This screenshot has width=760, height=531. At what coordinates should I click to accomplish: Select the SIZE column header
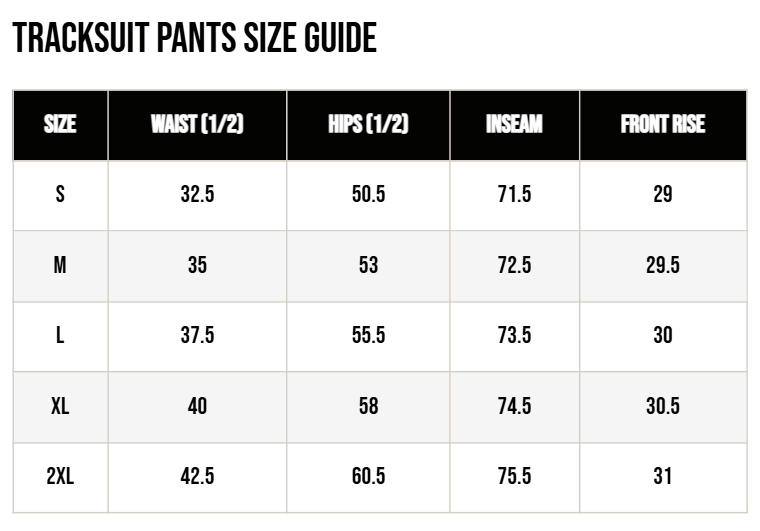60,124
